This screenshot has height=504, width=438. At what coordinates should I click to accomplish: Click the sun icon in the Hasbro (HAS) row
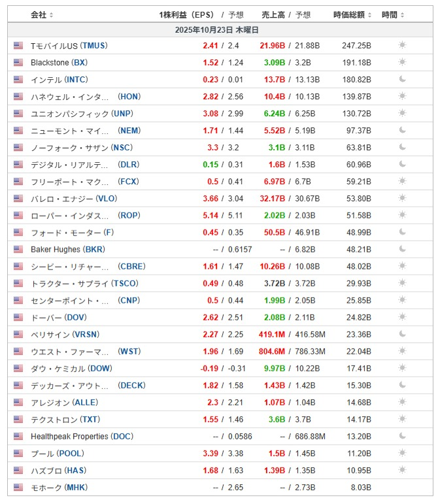[x=402, y=471]
